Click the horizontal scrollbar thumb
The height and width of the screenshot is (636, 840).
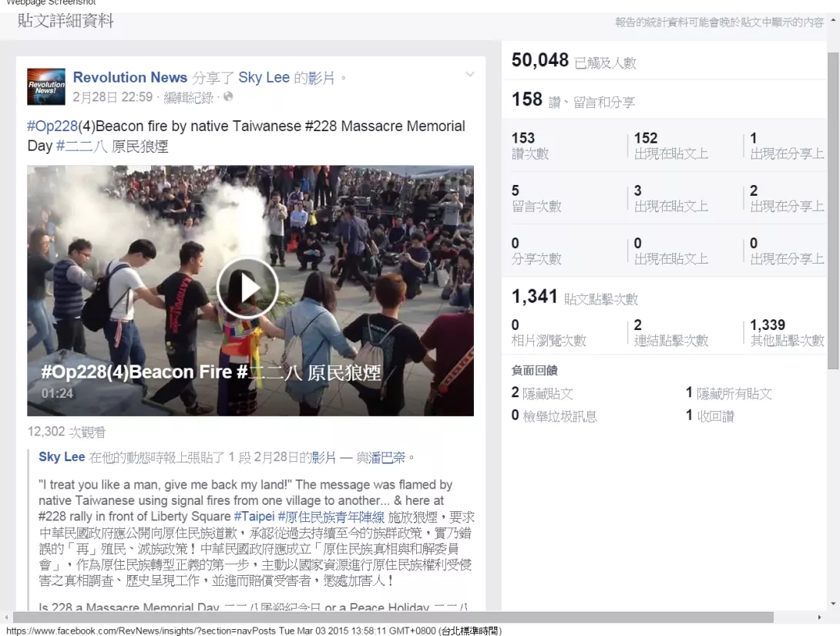(393, 617)
